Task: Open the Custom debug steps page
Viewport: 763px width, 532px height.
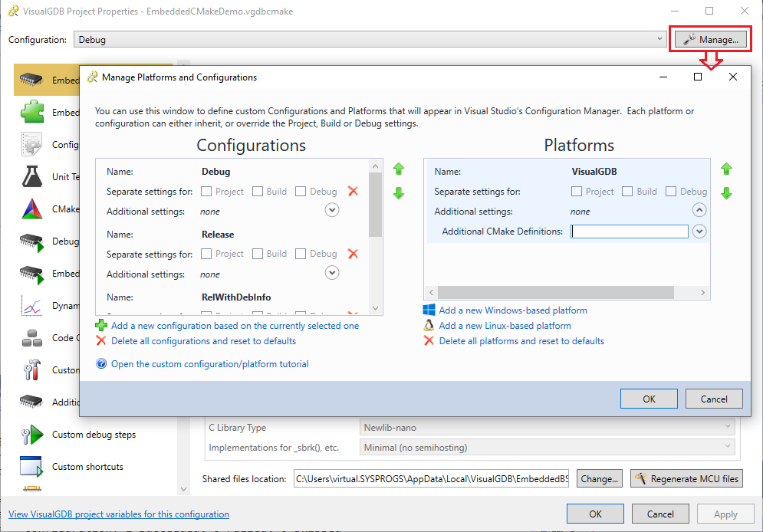Action: 94,434
